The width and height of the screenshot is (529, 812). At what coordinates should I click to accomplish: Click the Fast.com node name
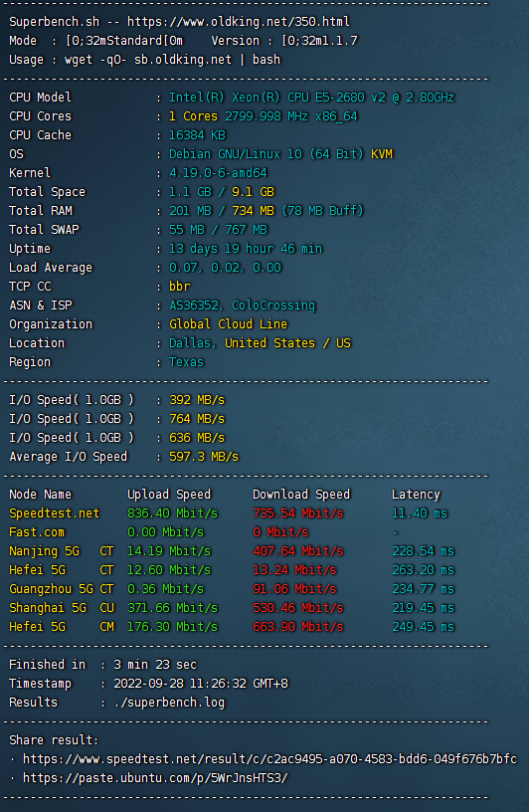click(x=37, y=531)
